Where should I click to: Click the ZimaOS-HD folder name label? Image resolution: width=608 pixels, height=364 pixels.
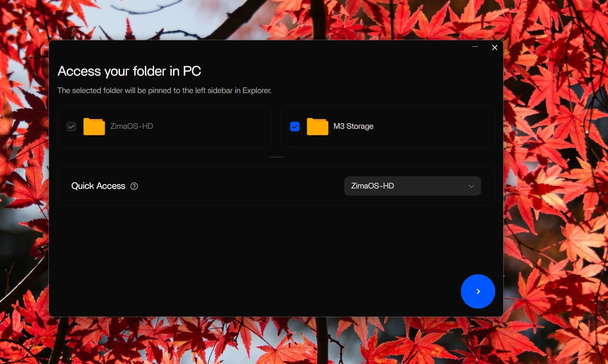point(131,126)
